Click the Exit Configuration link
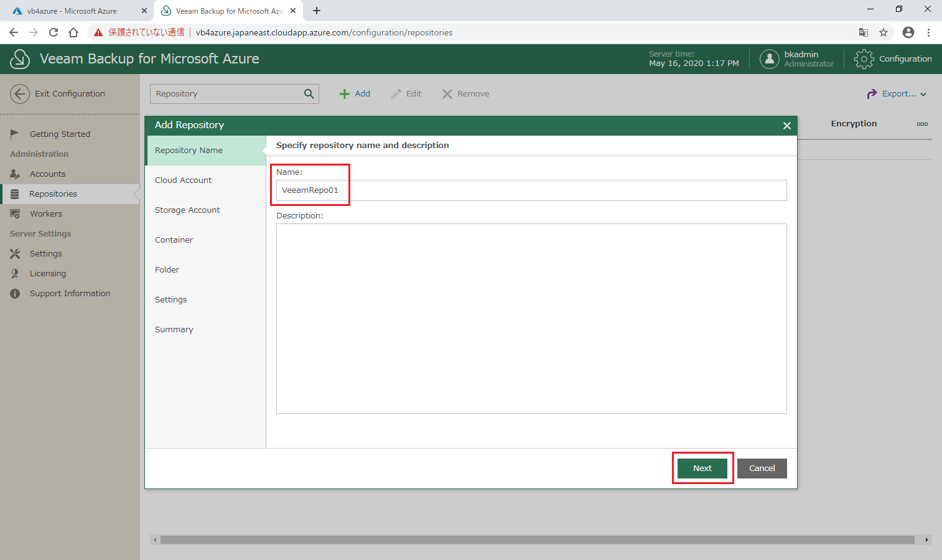The width and height of the screenshot is (942, 560). coord(70,94)
